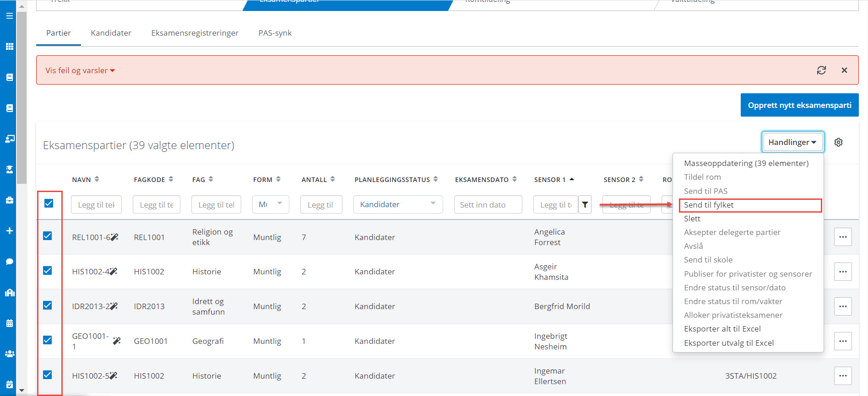Open the Planleggingsstatus filter dropdown showing Kandidater
868x396 pixels.
pyautogui.click(x=398, y=204)
